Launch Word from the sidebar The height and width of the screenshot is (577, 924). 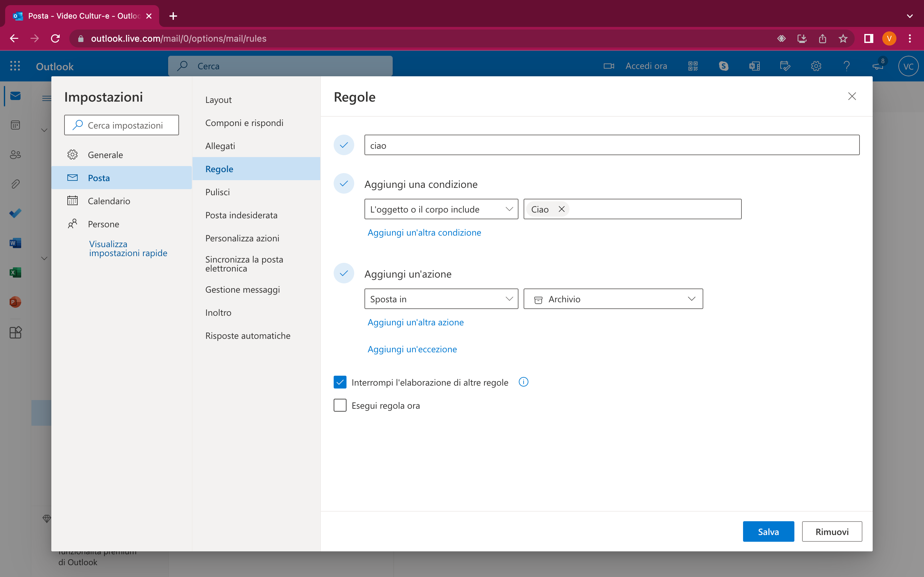(x=15, y=243)
